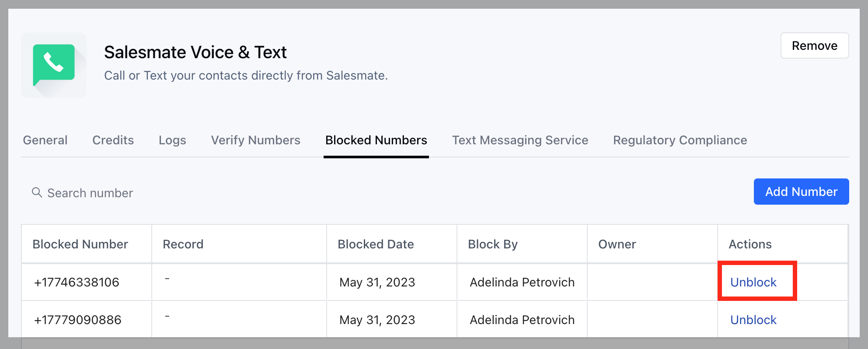Open the Credits tab
The height and width of the screenshot is (349, 868).
click(x=113, y=140)
